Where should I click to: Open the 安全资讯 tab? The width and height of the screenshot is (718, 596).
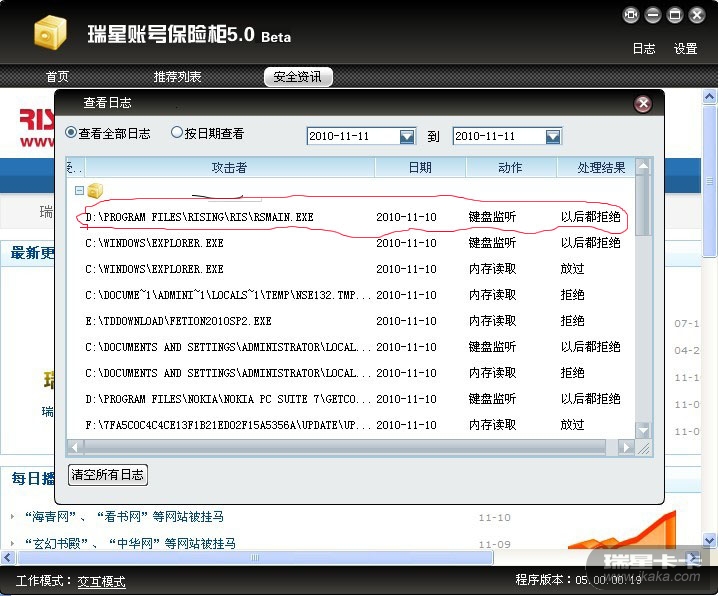[x=298, y=76]
